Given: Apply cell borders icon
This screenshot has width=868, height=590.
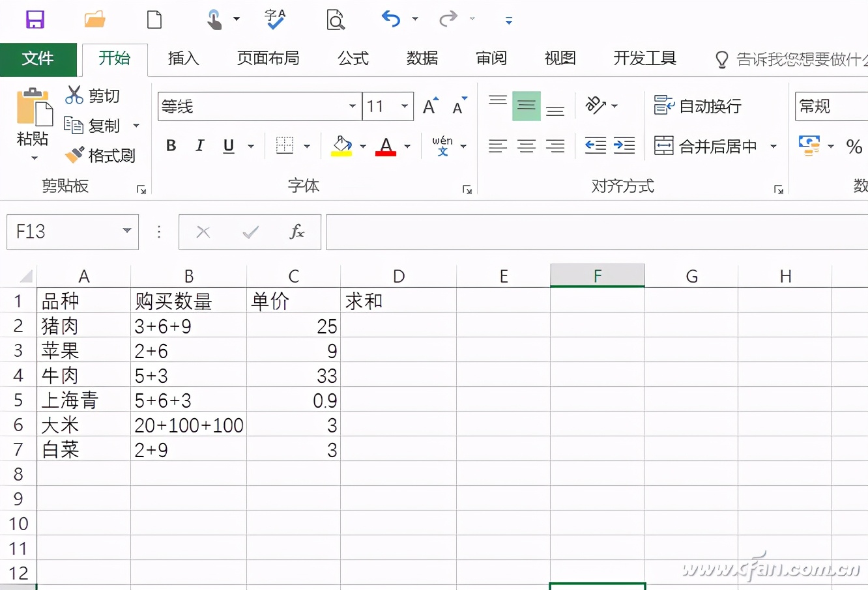Looking at the screenshot, I should tap(285, 146).
